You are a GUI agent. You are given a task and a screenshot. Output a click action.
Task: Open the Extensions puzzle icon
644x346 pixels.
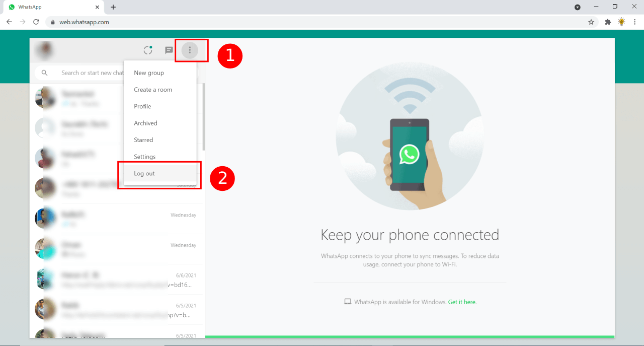point(608,22)
